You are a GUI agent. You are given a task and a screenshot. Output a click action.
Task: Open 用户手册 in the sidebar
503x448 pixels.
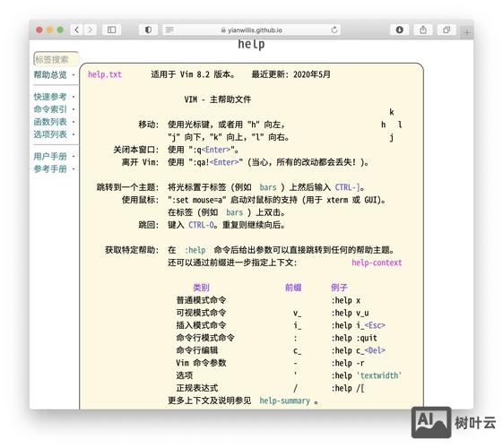(x=50, y=157)
